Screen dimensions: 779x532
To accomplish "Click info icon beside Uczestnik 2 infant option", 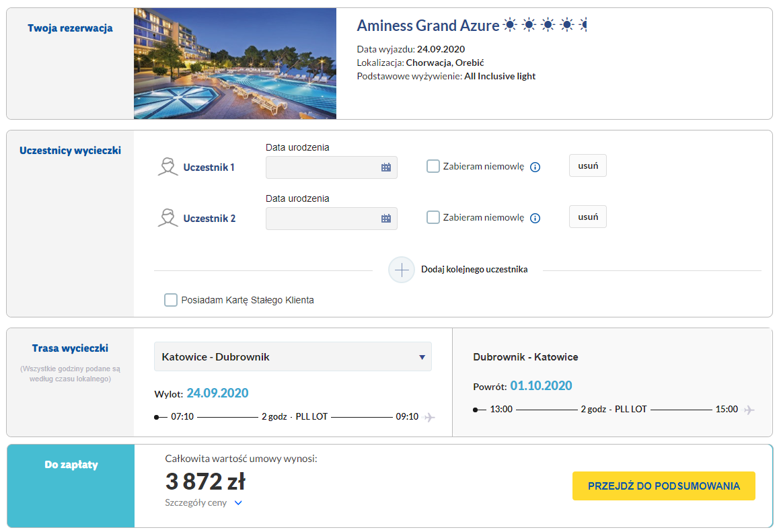I will (535, 219).
